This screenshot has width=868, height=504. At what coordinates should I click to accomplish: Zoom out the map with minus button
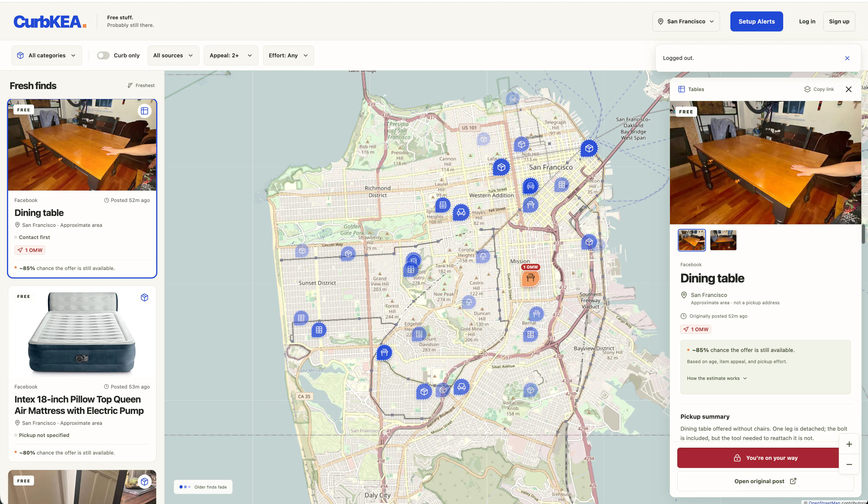pyautogui.click(x=849, y=464)
